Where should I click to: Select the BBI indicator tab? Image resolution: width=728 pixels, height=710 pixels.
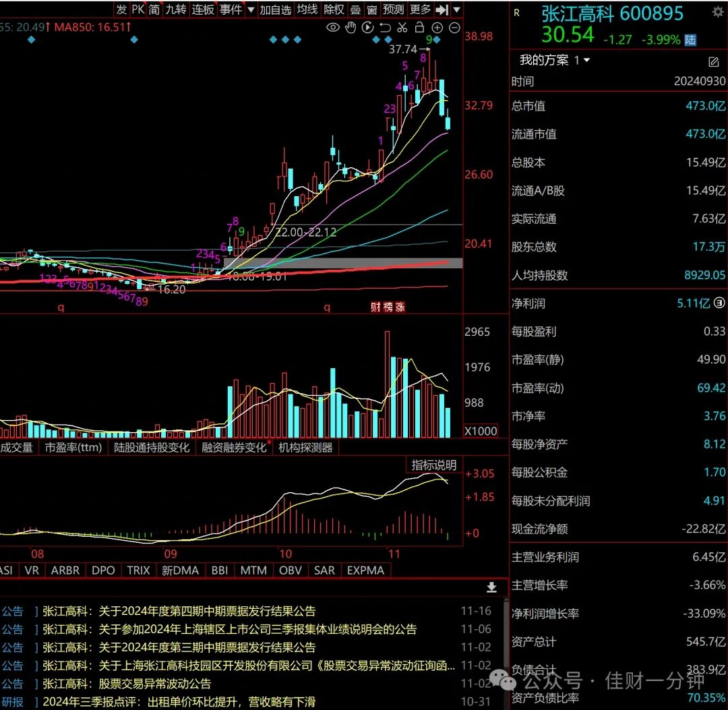[x=220, y=570]
